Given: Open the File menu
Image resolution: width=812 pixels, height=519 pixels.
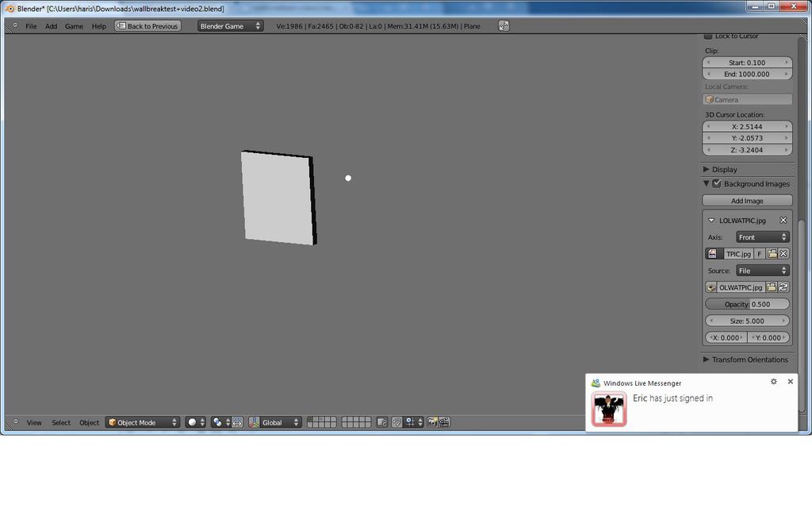Looking at the screenshot, I should pos(31,26).
